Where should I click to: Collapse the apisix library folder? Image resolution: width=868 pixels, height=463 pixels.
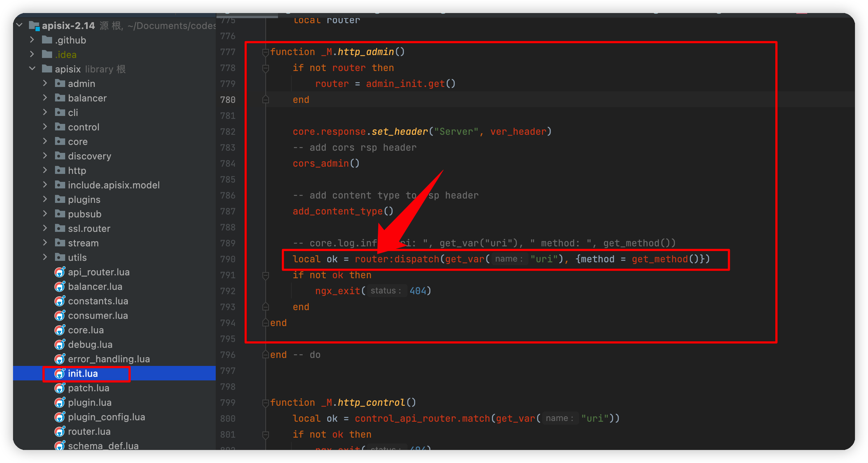pos(32,69)
